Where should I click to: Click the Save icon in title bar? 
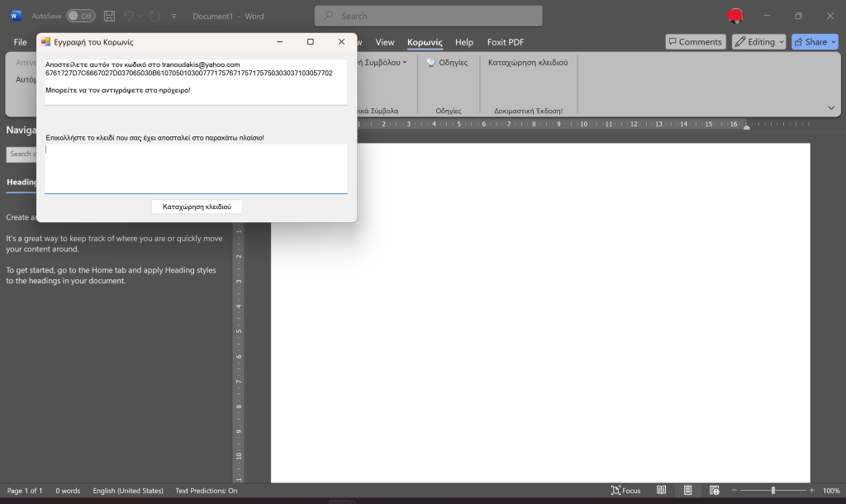[109, 16]
